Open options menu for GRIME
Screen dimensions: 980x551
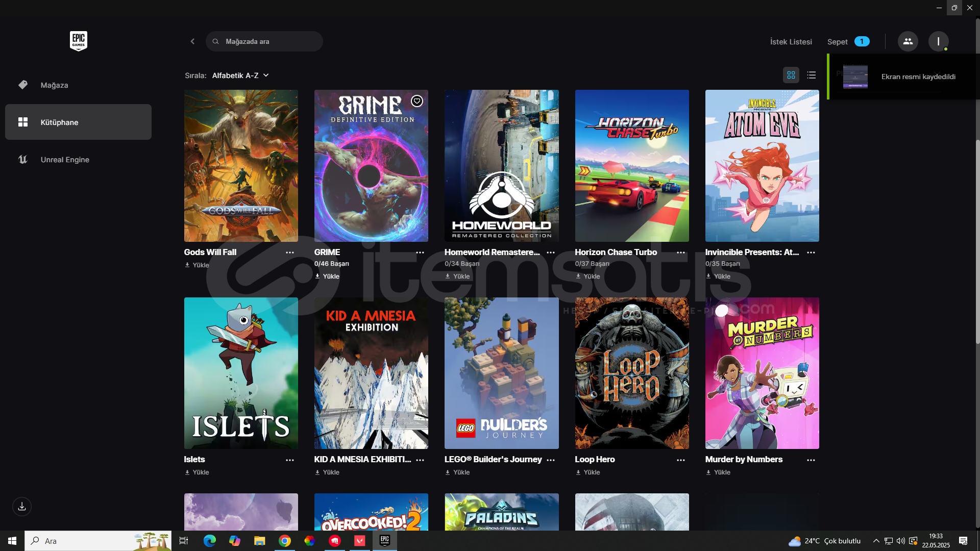pos(420,253)
